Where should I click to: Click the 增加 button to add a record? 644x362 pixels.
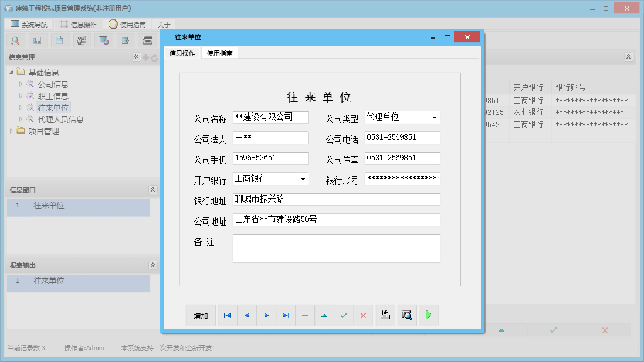click(x=201, y=315)
